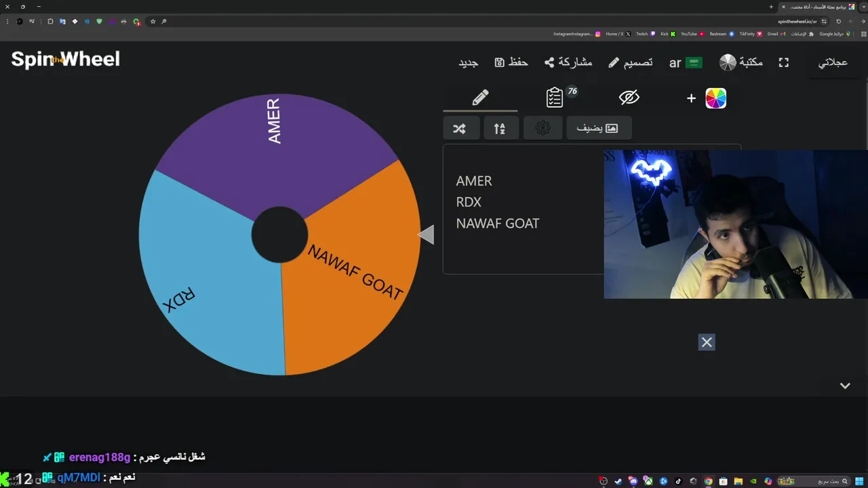Close the overlay with the X button

click(x=707, y=342)
